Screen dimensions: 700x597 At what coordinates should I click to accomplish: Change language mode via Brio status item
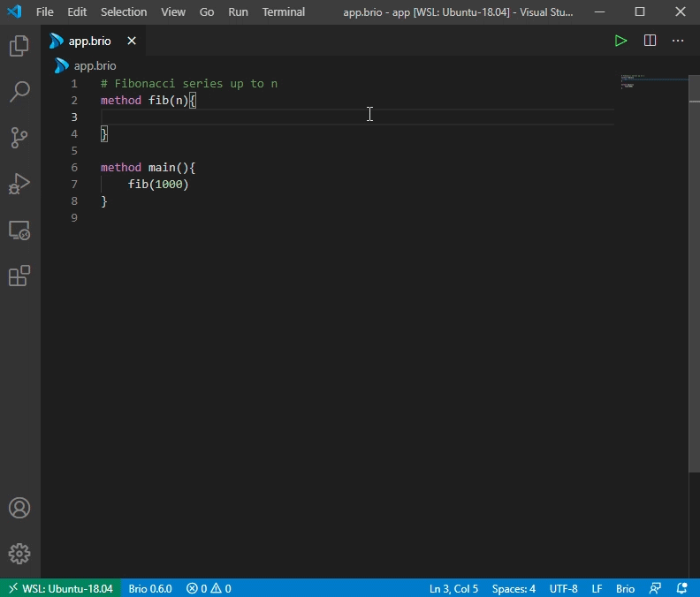pos(625,588)
